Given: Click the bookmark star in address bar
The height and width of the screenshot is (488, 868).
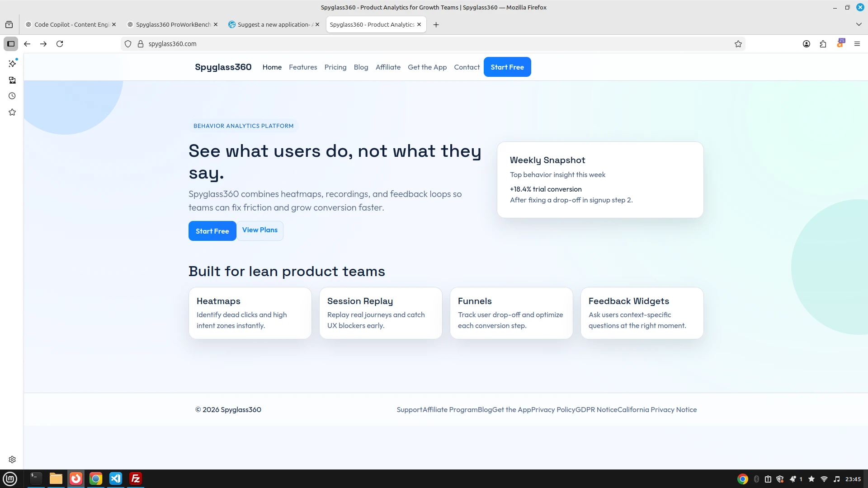Looking at the screenshot, I should [738, 44].
